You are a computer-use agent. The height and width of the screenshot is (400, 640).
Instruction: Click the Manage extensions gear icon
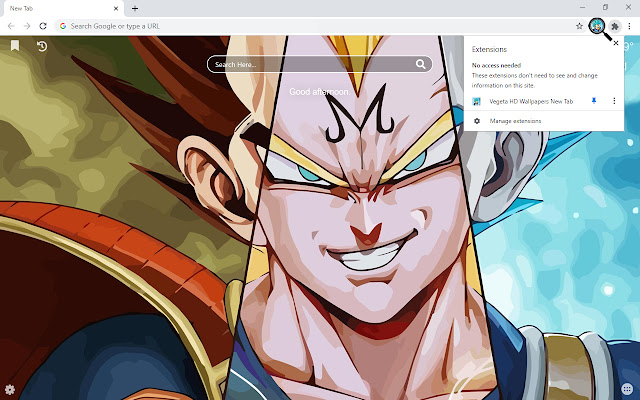tap(477, 121)
